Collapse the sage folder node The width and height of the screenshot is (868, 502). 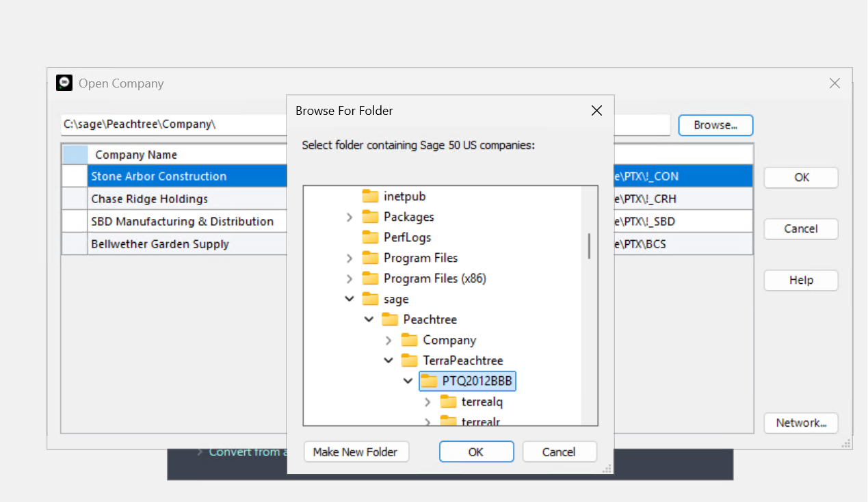point(350,299)
